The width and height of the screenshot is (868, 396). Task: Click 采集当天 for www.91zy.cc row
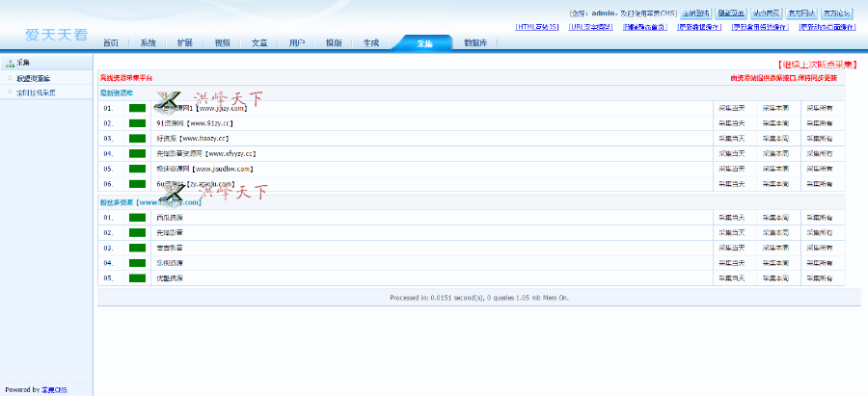click(732, 123)
